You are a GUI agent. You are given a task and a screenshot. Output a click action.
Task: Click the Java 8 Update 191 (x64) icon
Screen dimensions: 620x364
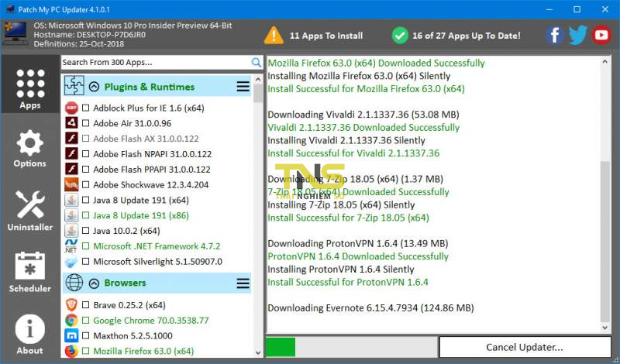pos(71,200)
